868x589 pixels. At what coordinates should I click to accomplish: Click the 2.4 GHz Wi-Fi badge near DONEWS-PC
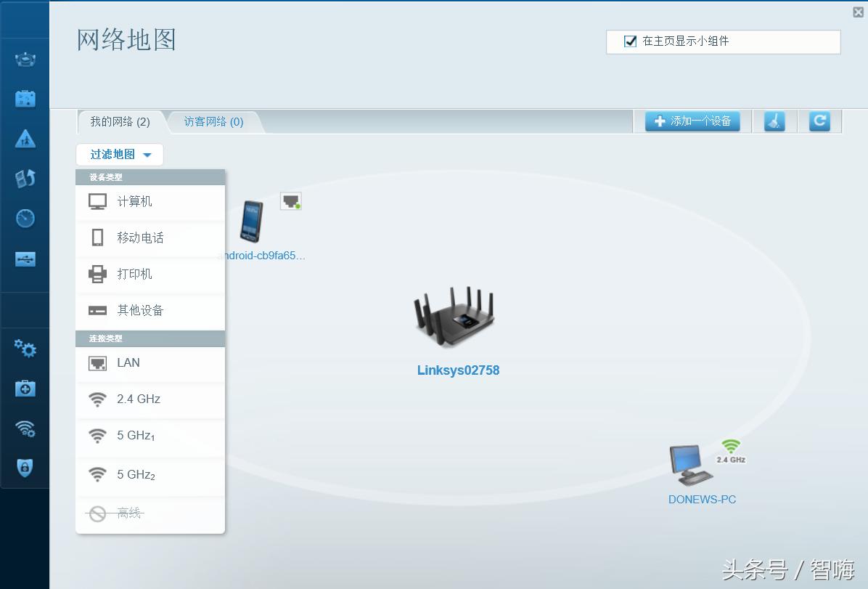tap(731, 452)
